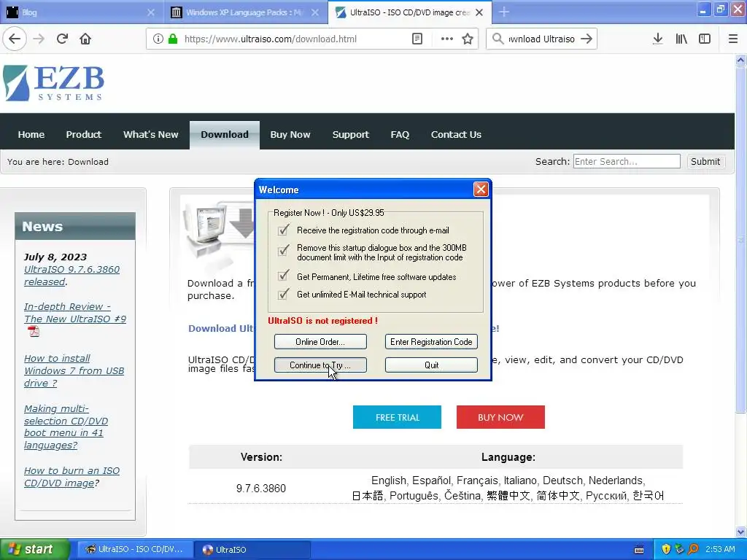Submit search with the arrow in search box
The height and width of the screenshot is (560, 747).
click(x=587, y=39)
